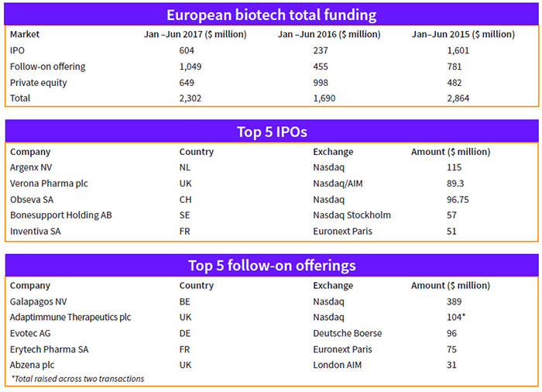The width and height of the screenshot is (542, 392).
Task: Select the Jan–Jun 2015 column heading
Action: click(463, 35)
